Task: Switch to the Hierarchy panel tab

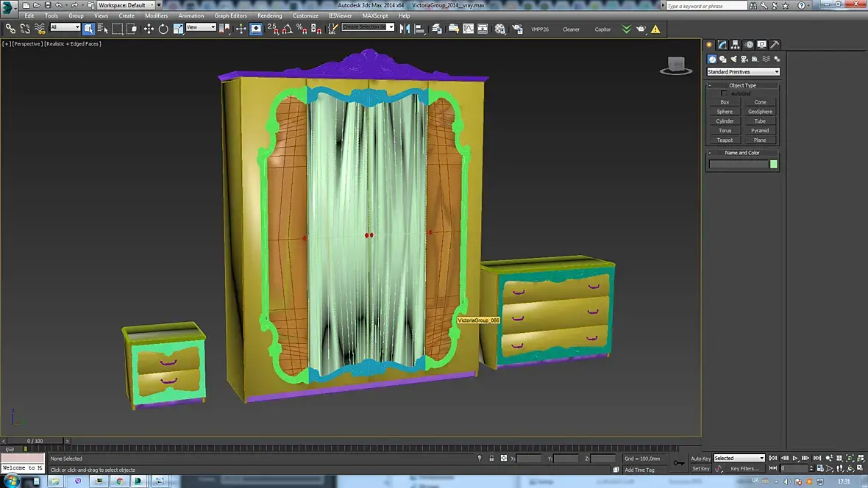Action: point(736,45)
